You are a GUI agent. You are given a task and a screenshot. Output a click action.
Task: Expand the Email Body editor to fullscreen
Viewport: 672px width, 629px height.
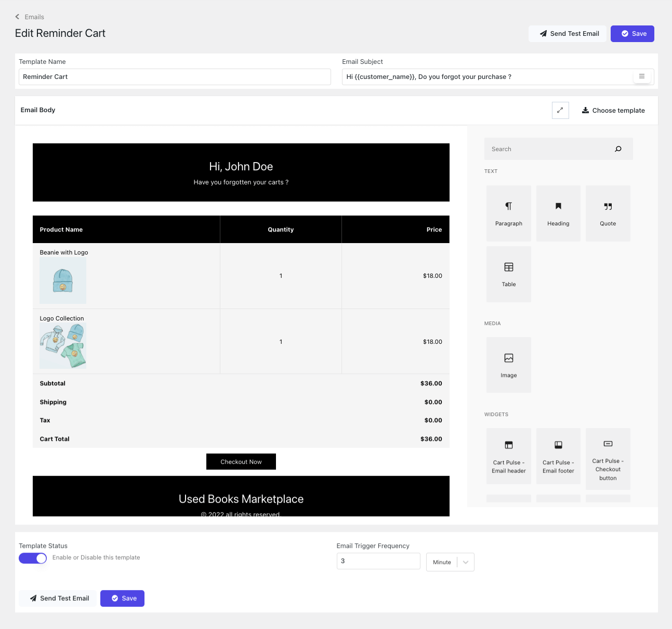click(560, 110)
